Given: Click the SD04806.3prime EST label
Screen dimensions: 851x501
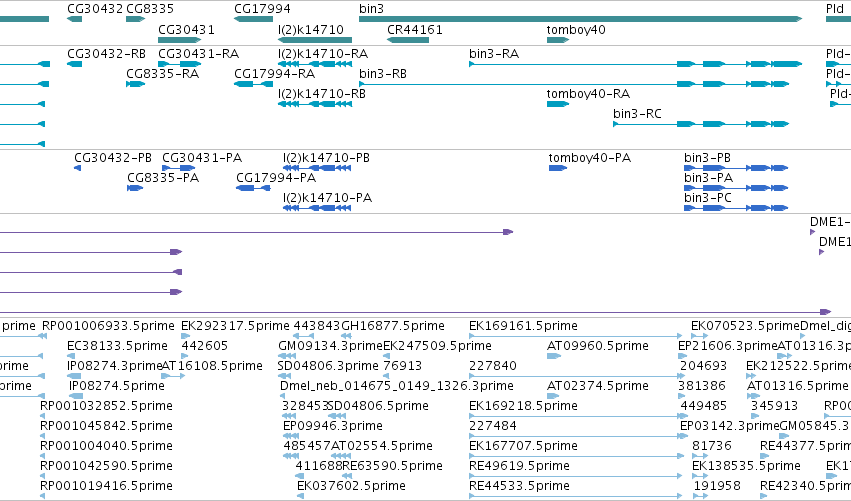Looking at the screenshot, I should tap(328, 366).
